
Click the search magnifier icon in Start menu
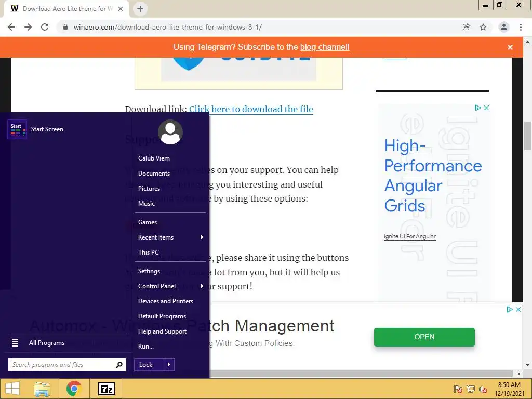tap(119, 365)
